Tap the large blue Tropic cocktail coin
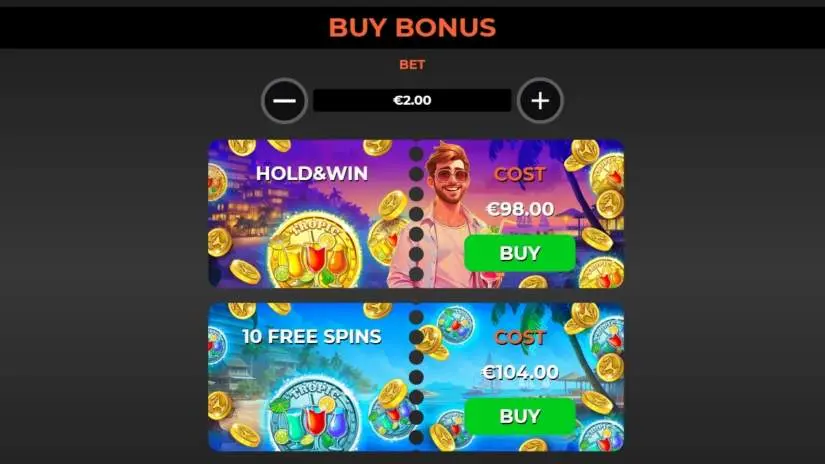825x464 pixels. pyautogui.click(x=314, y=417)
